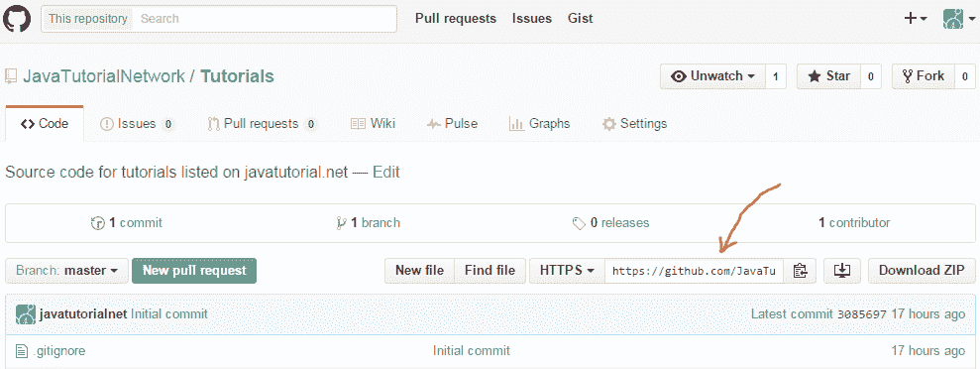View the 1 branch link
Screen dimensions: 980x369
369,222
